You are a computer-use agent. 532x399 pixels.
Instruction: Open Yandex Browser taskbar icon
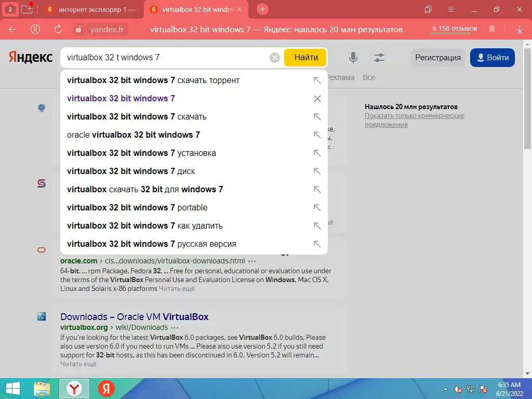tap(74, 389)
